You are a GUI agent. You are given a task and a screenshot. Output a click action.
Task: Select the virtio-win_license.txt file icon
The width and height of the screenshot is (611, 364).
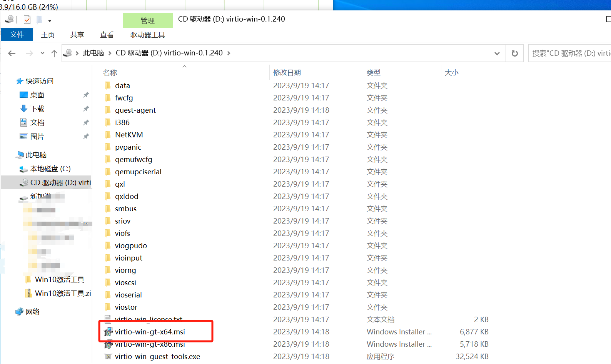[108, 320]
